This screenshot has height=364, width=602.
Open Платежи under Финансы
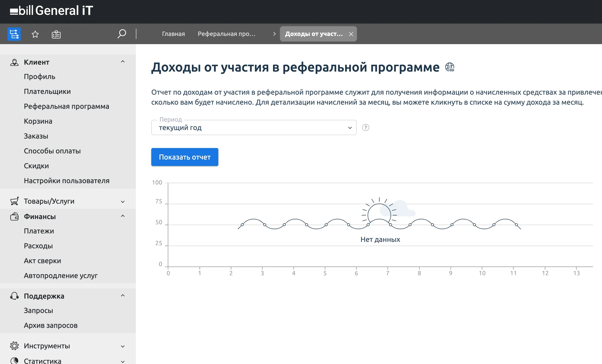point(39,231)
